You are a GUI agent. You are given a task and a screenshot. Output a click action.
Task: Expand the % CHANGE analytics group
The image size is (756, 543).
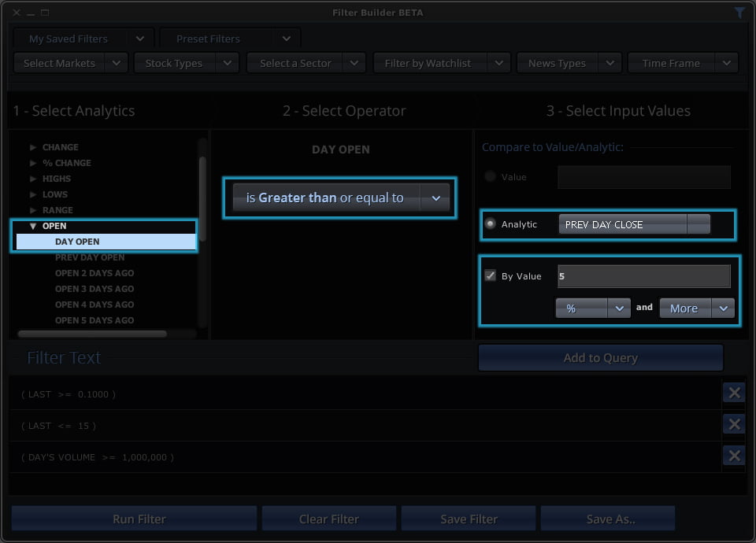click(33, 163)
